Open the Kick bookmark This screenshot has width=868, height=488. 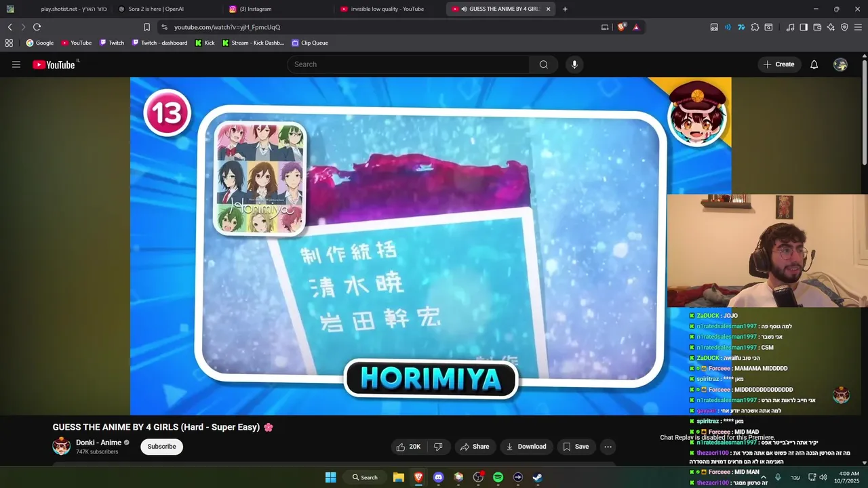click(x=205, y=43)
